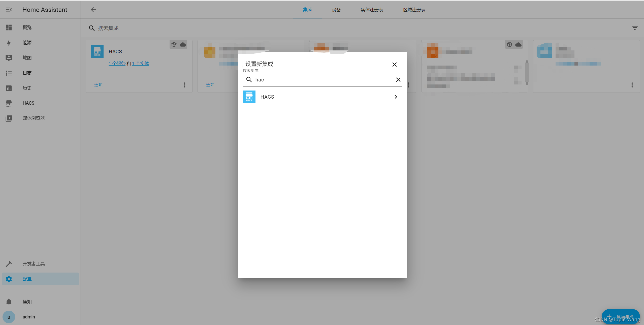Click the dialog search input field
This screenshot has width=644, height=325.
pos(323,80)
